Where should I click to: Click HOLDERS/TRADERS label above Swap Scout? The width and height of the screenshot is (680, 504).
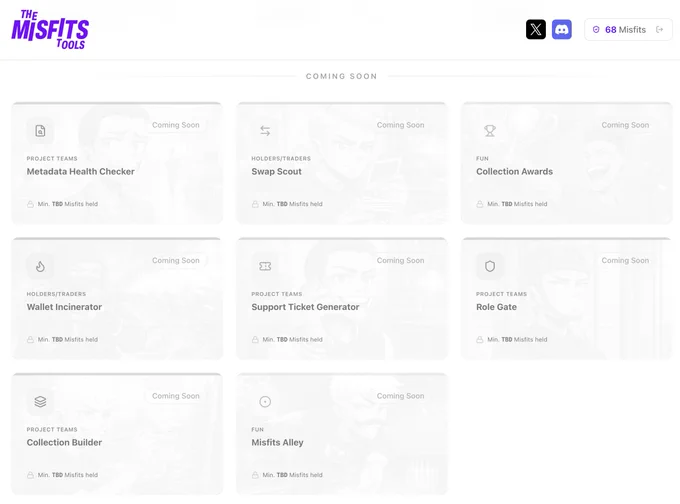tap(281, 159)
